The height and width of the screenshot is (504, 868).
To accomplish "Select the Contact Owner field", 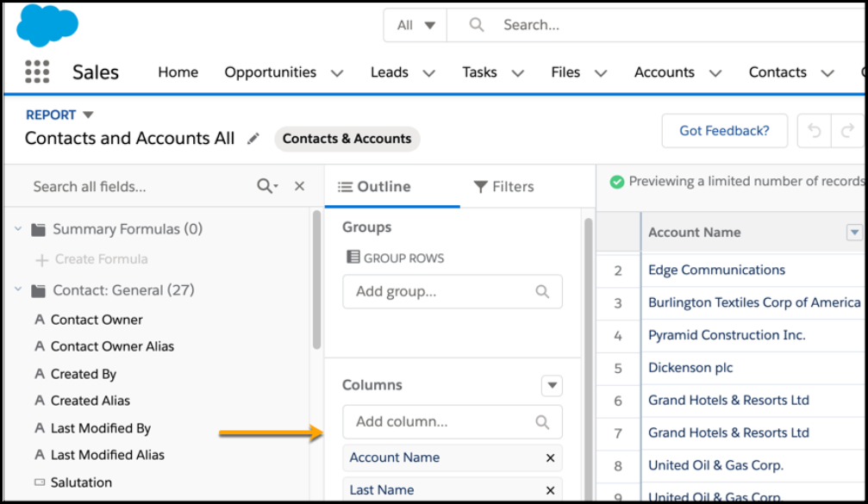I will (x=97, y=320).
